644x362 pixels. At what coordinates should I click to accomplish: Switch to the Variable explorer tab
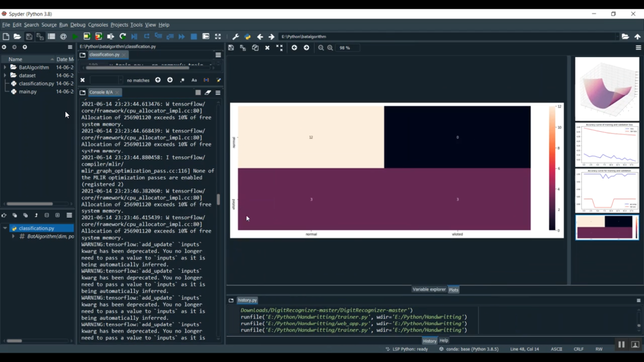click(x=429, y=290)
